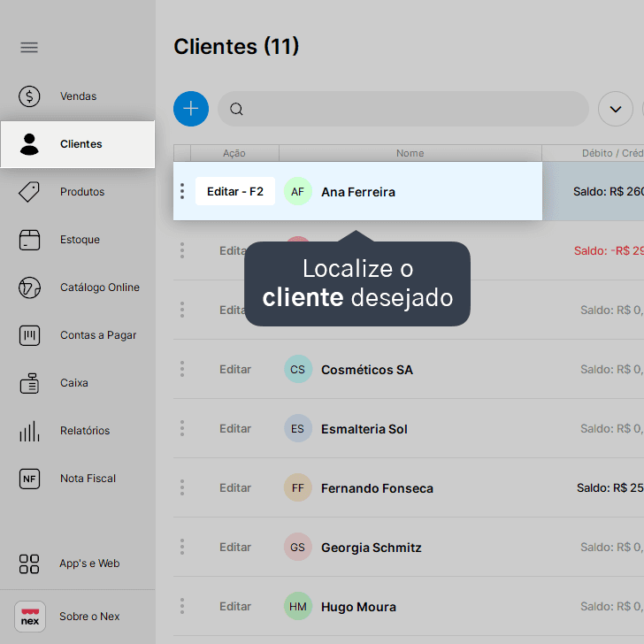Select client name Ana Ferreira
This screenshot has height=644, width=644.
358,192
